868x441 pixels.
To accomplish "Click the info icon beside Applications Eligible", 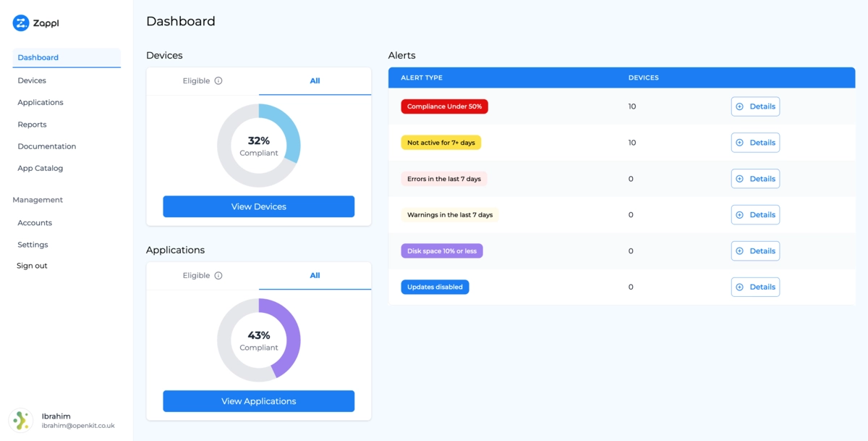I will pos(218,276).
